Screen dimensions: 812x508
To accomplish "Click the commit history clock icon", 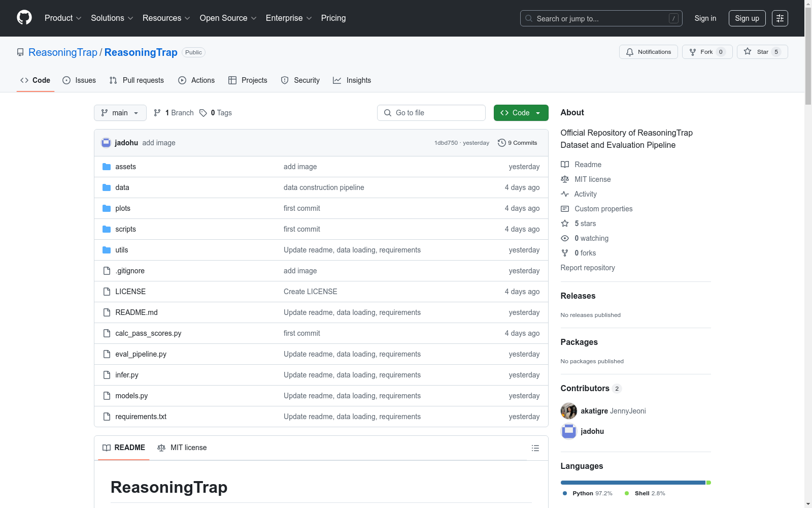I will pos(502,143).
